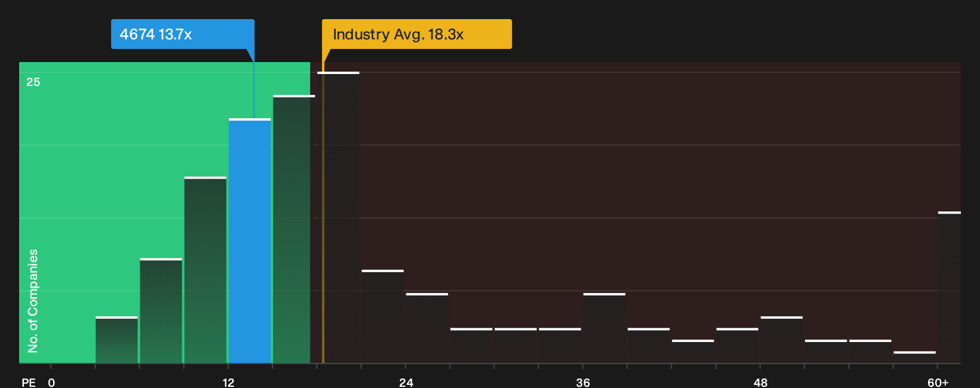Select the highlighted blue histogram bar
The height and width of the screenshot is (388, 980).
pos(250,241)
